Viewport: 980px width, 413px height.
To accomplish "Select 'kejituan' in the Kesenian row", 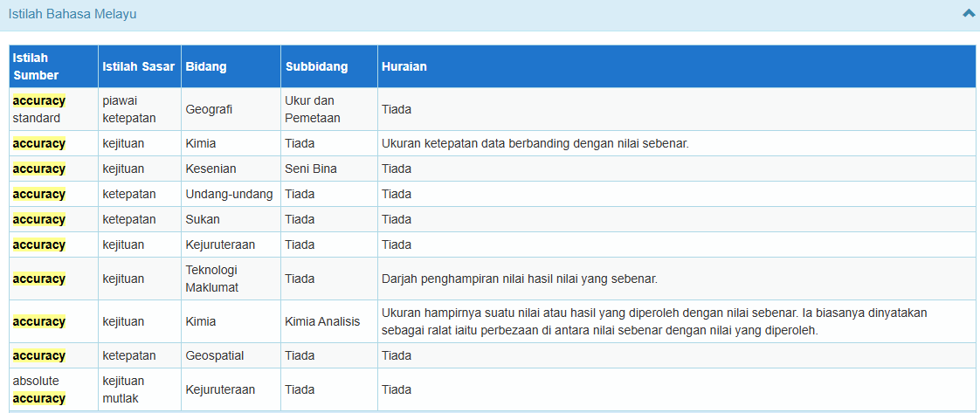I will point(123,169).
